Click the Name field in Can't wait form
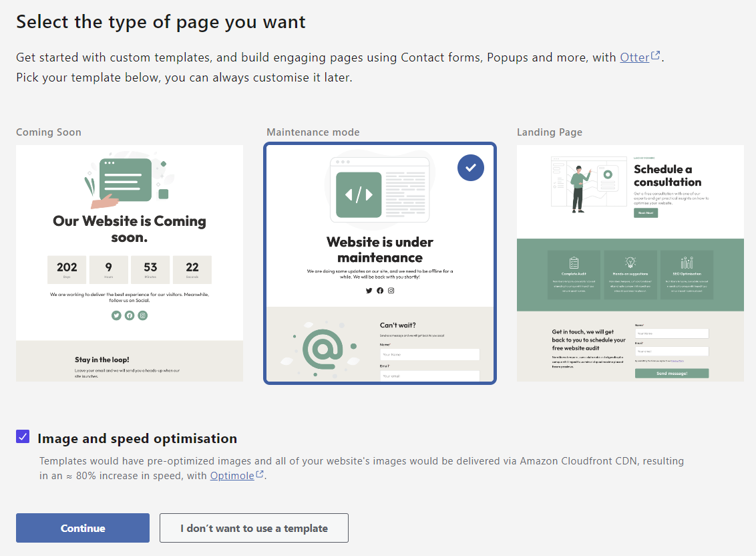Image resolution: width=756 pixels, height=556 pixels. [429, 354]
